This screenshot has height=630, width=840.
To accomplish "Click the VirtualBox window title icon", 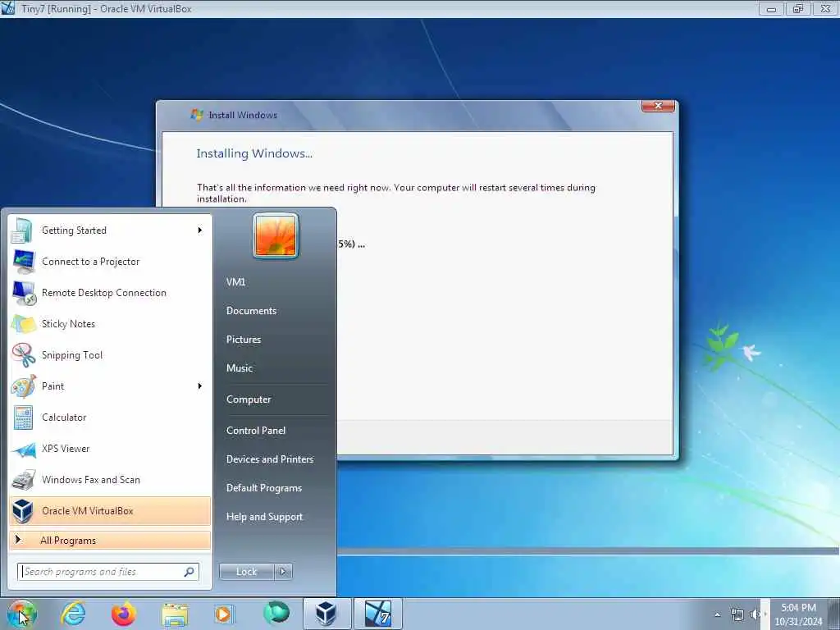I will click(x=7, y=8).
